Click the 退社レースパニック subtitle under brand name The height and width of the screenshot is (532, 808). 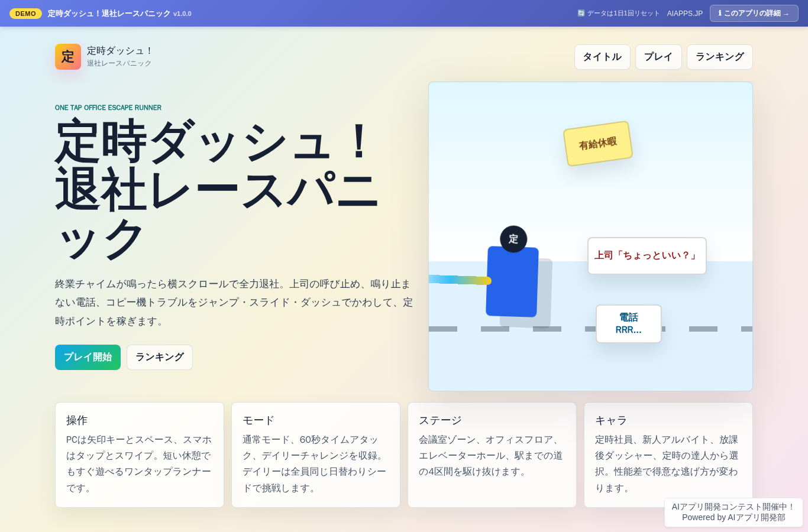point(119,63)
